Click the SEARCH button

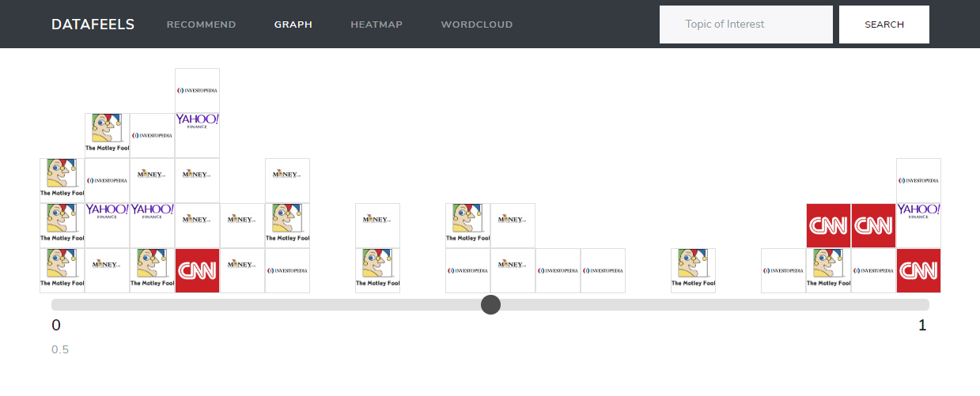tap(884, 25)
